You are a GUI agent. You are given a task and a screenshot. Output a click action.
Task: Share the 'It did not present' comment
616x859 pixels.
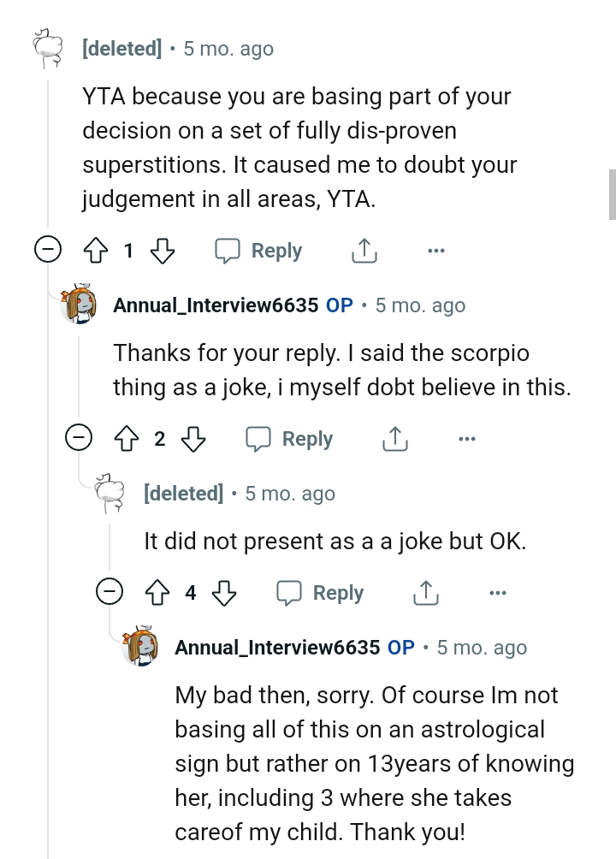point(425,593)
